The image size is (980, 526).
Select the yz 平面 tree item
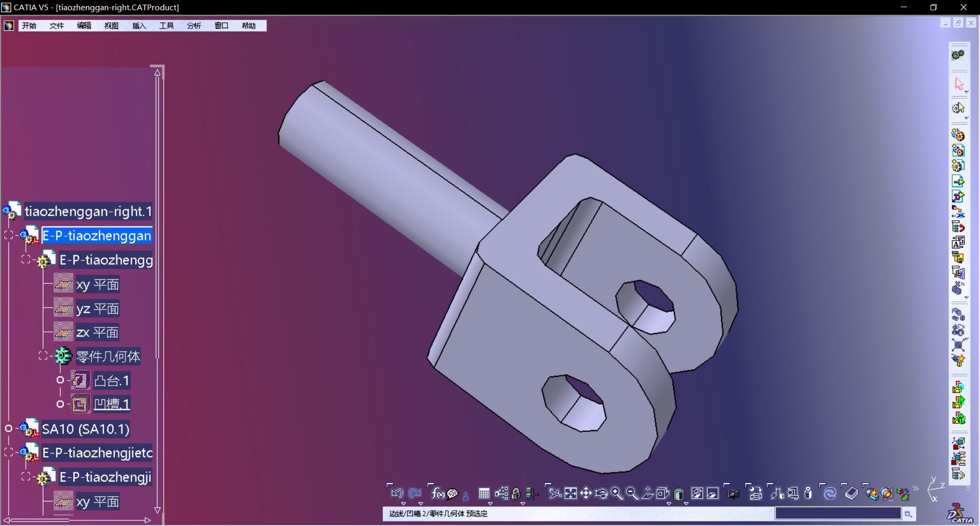97,309
